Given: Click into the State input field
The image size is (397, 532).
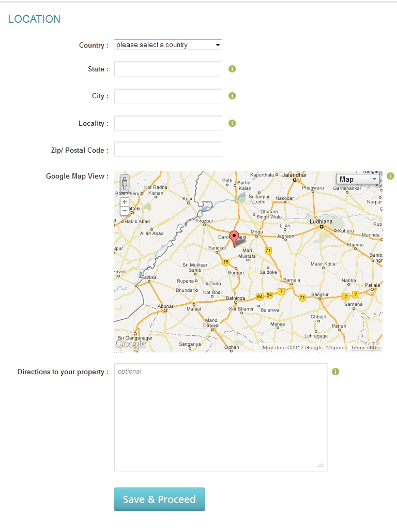Looking at the screenshot, I should [x=168, y=69].
